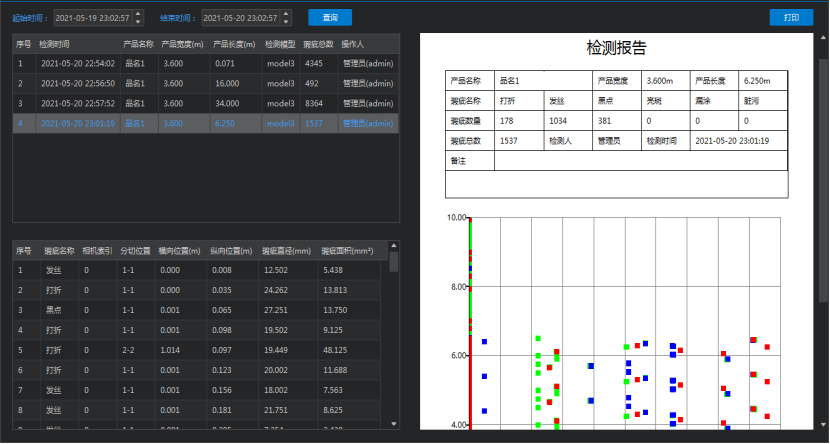Click report preview scrollbar up arrow
The width and height of the screenshot is (830, 444).
[x=824, y=38]
